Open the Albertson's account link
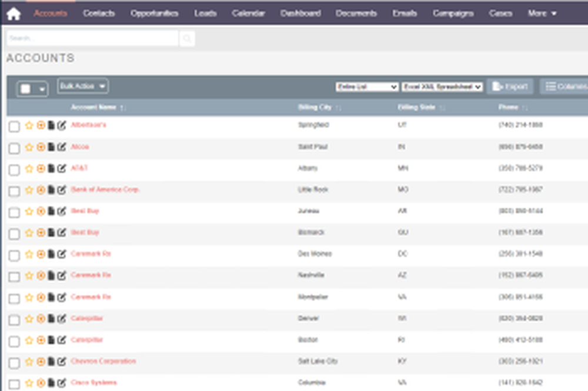The image size is (588, 391). pos(87,125)
